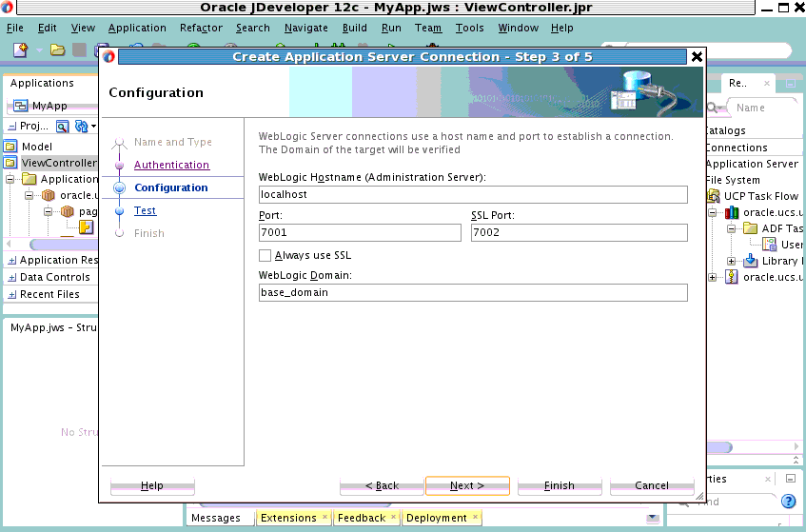Click the Projects panel refresh icon
Image resolution: width=806 pixels, height=532 pixels.
click(x=81, y=127)
